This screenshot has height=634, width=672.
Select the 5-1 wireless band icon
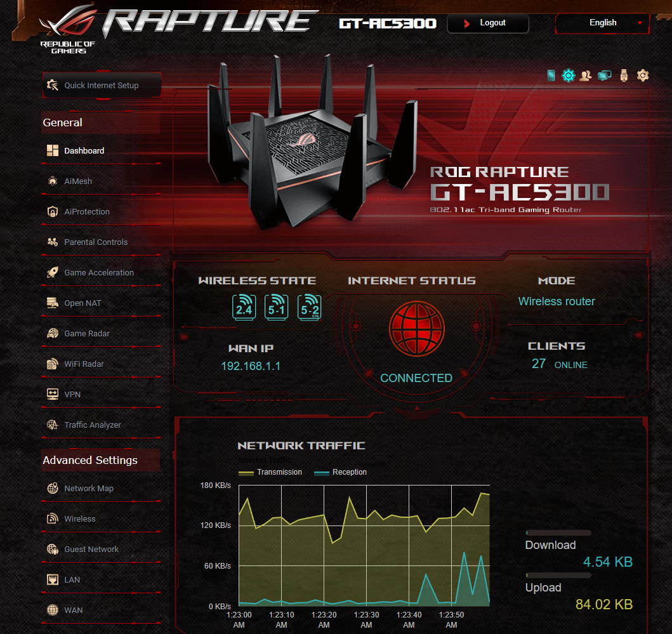point(277,307)
